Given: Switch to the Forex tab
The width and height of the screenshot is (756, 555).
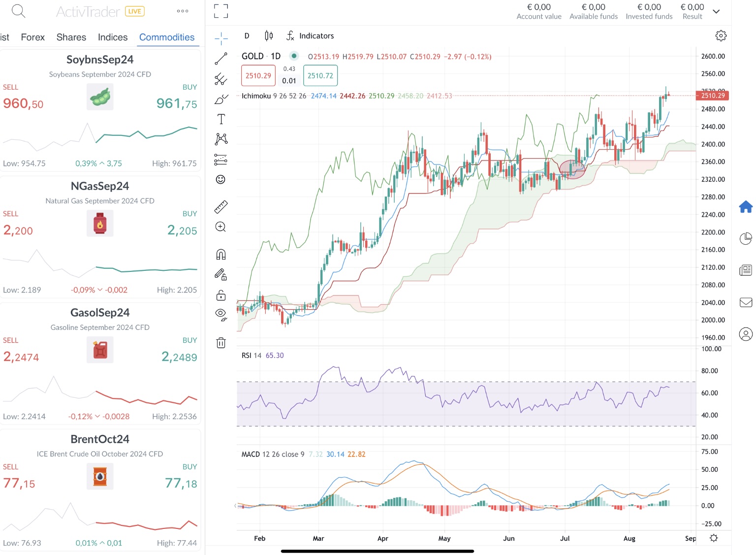Looking at the screenshot, I should pos(32,37).
